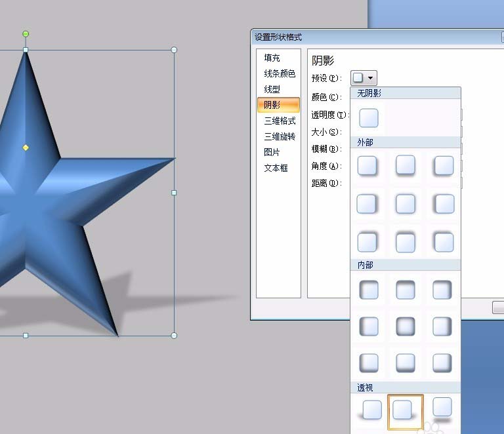This screenshot has width=504, height=434.
Task: Choose outer shadow preset row two left
Action: (366, 203)
